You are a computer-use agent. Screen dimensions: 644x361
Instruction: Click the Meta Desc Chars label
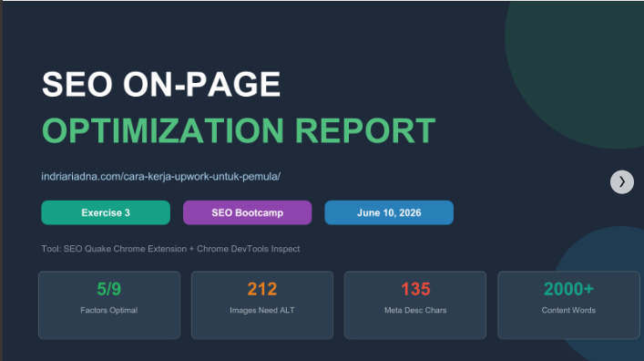click(415, 311)
